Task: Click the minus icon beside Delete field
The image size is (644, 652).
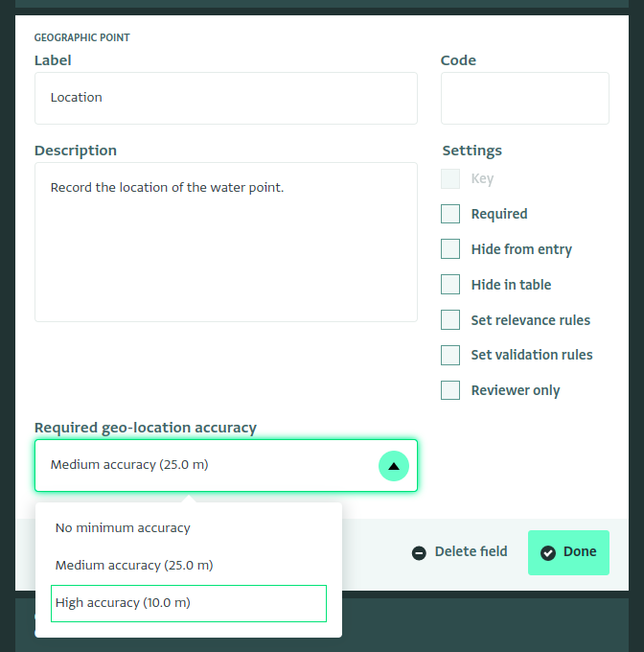Action: tap(419, 553)
